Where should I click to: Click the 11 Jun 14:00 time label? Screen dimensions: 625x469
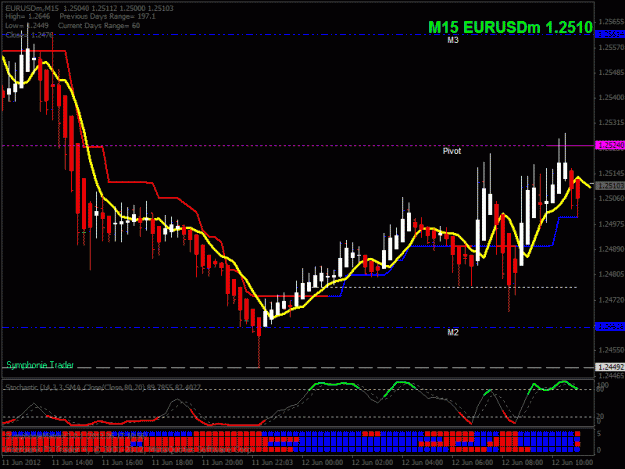[72, 462]
